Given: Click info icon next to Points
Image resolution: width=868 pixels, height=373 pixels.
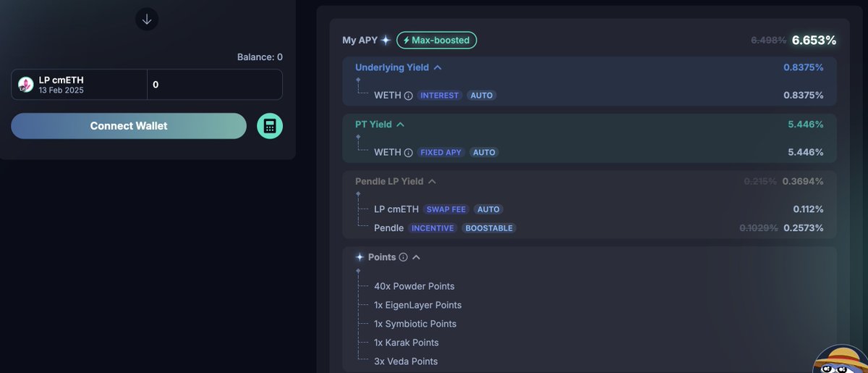Looking at the screenshot, I should point(404,257).
